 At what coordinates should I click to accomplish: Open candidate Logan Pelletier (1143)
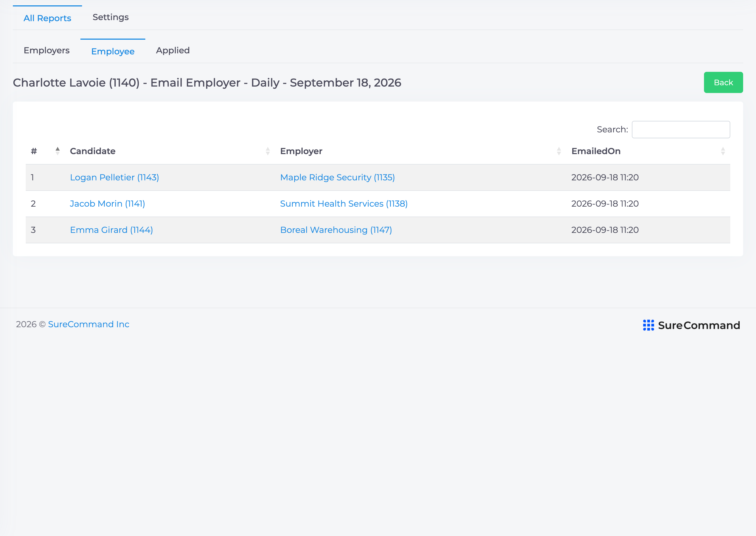click(x=114, y=177)
